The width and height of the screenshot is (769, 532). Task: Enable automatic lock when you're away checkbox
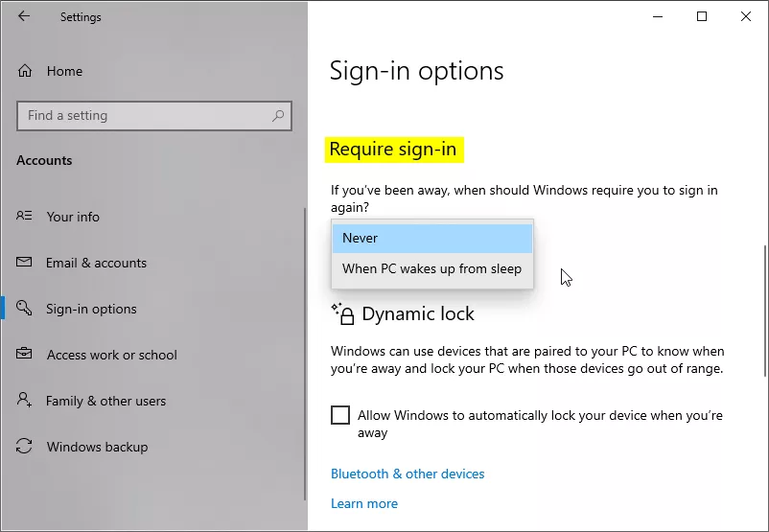pyautogui.click(x=340, y=415)
